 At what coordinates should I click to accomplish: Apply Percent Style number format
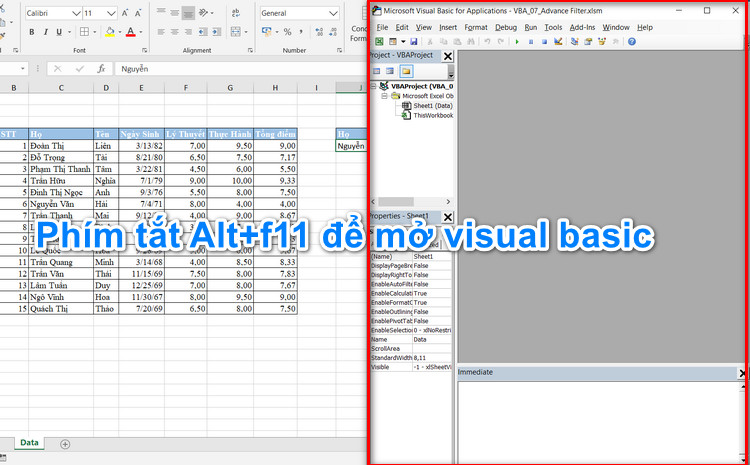tap(287, 32)
